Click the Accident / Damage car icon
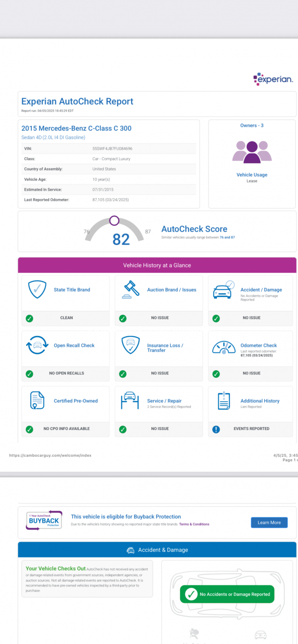 point(224,290)
